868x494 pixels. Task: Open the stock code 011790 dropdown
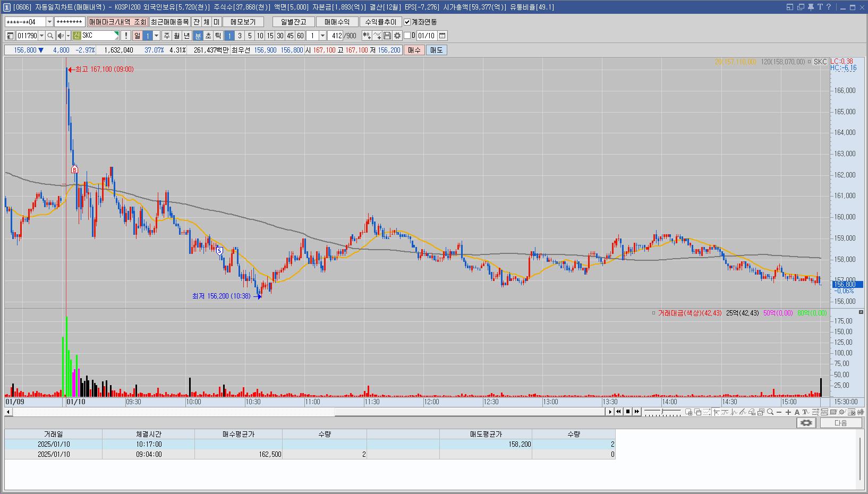[41, 36]
